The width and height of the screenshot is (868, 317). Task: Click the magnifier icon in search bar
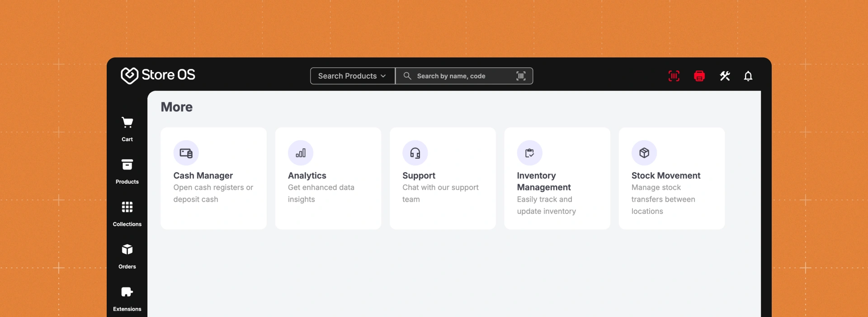(x=407, y=76)
